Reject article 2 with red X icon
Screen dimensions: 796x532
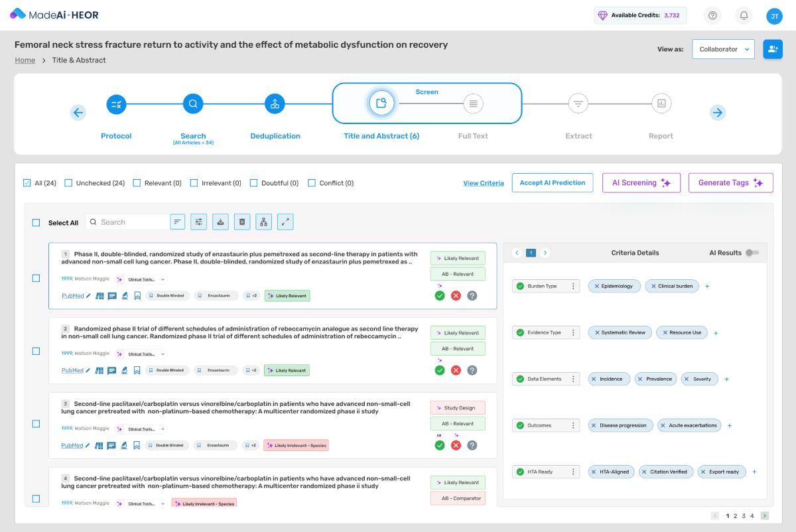tap(456, 370)
